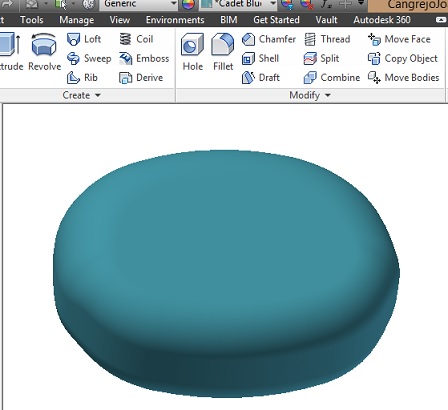Apply the Fillet tool
The image size is (448, 410).
click(223, 52)
